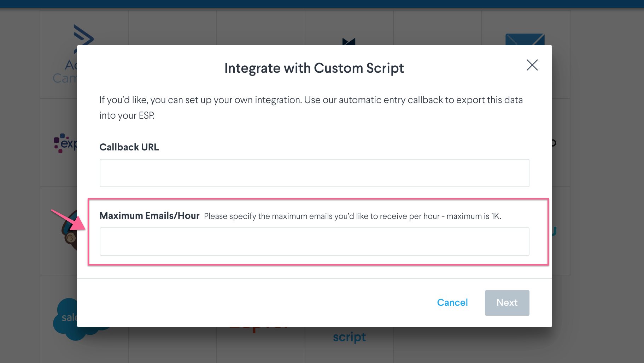Close the Integrate with Custom Script dialog
Image resolution: width=644 pixels, height=363 pixels.
click(x=532, y=65)
